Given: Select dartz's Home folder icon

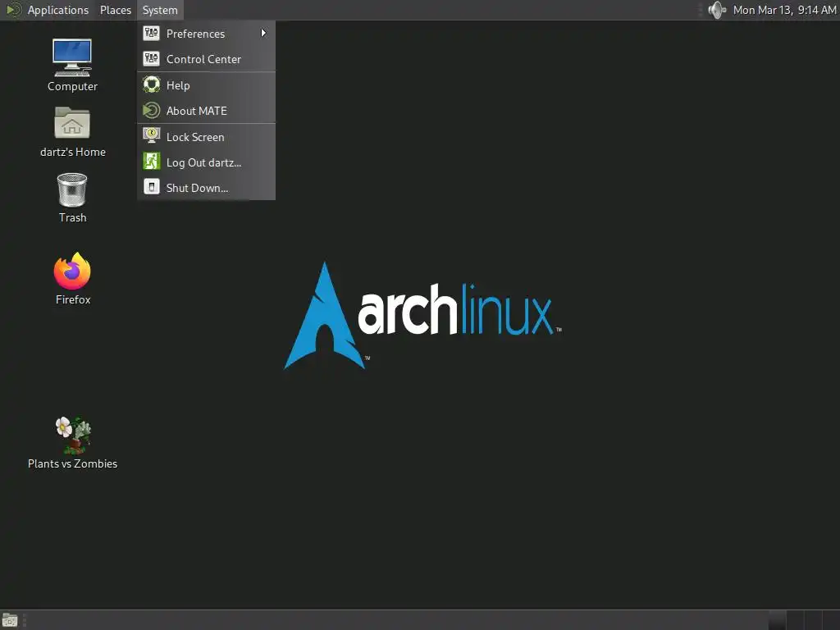Looking at the screenshot, I should [72, 132].
